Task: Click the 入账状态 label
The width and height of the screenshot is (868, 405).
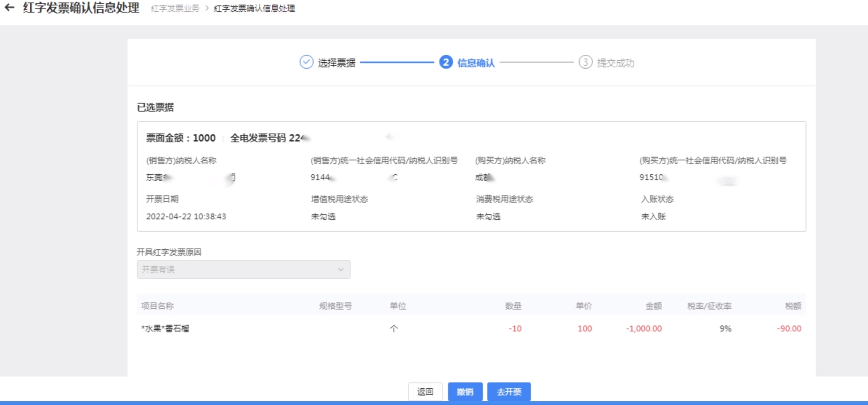Action: tap(657, 199)
